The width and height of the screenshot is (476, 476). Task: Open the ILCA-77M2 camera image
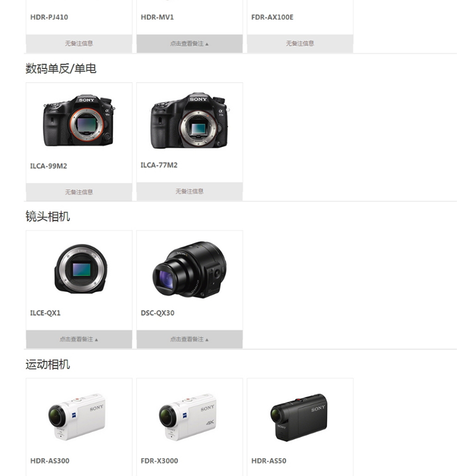point(189,121)
